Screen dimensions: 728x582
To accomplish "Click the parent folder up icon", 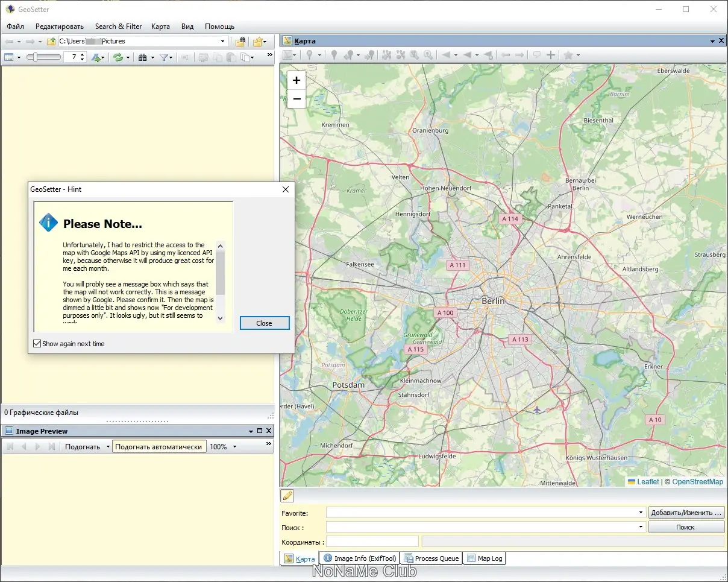I will 51,42.
